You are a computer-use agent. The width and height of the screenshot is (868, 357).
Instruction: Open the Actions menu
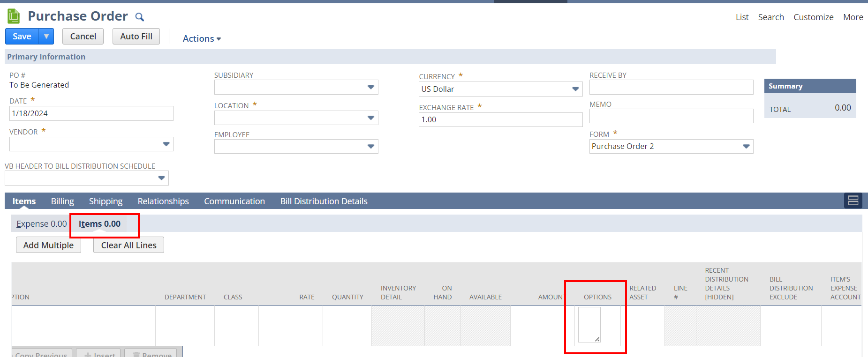pyautogui.click(x=202, y=38)
